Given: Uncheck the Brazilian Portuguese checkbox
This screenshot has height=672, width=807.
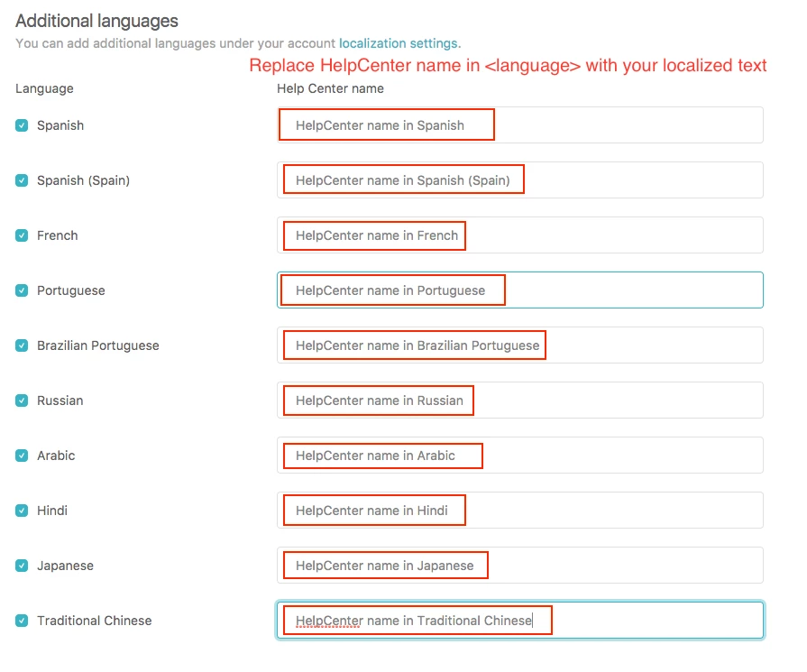Looking at the screenshot, I should coord(22,345).
